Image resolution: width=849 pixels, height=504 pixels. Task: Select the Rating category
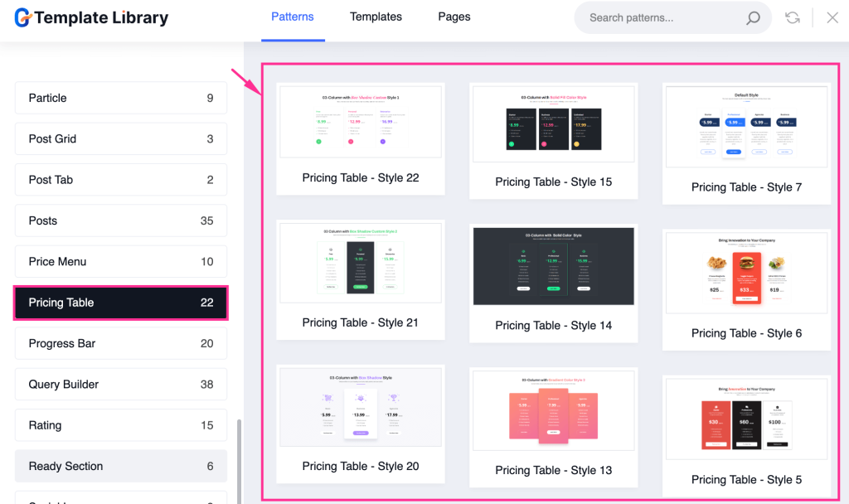click(121, 425)
